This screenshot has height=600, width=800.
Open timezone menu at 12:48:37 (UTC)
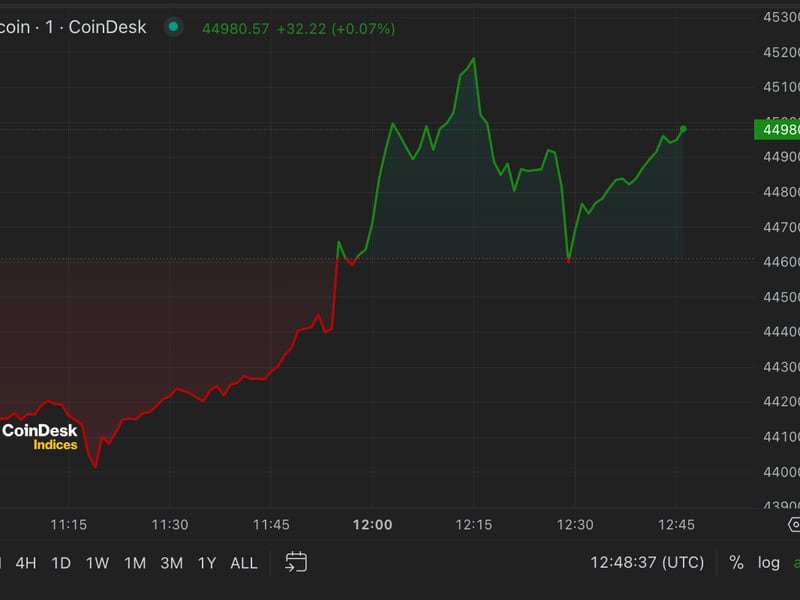point(647,562)
